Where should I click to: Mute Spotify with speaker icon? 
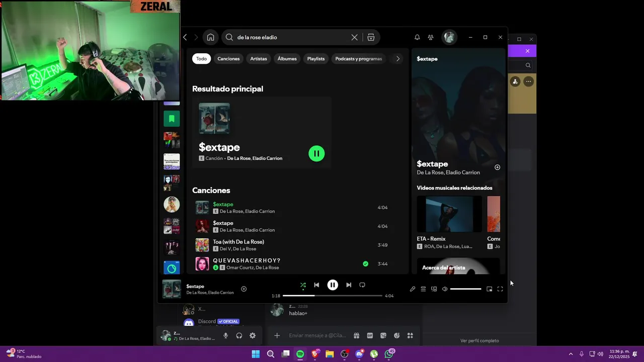(445, 289)
